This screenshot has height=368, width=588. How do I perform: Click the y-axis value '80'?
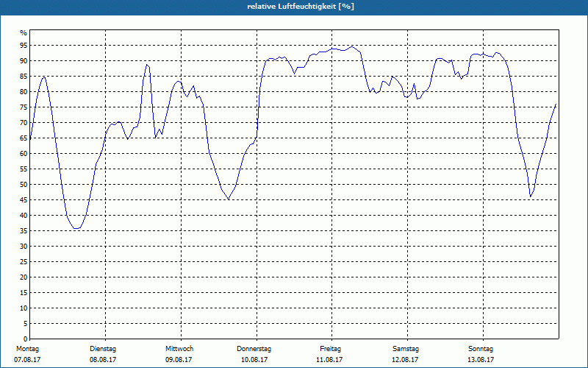coord(24,91)
